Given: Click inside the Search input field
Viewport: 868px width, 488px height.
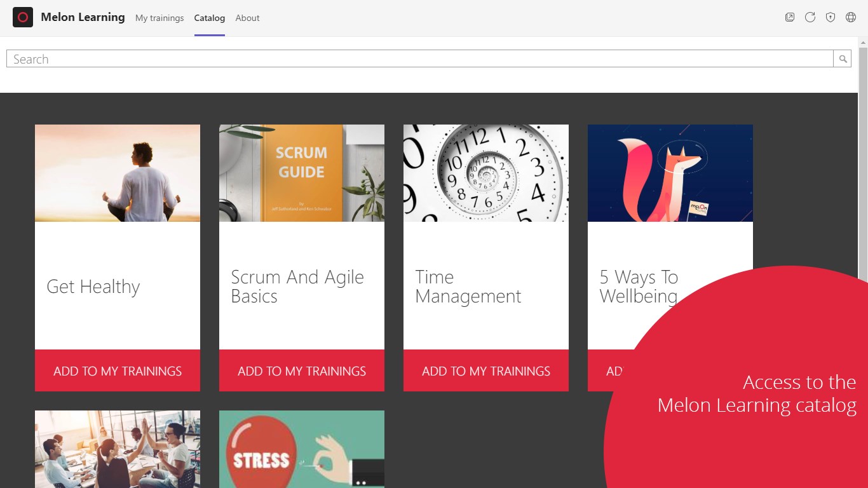Looking at the screenshot, I should [x=419, y=59].
